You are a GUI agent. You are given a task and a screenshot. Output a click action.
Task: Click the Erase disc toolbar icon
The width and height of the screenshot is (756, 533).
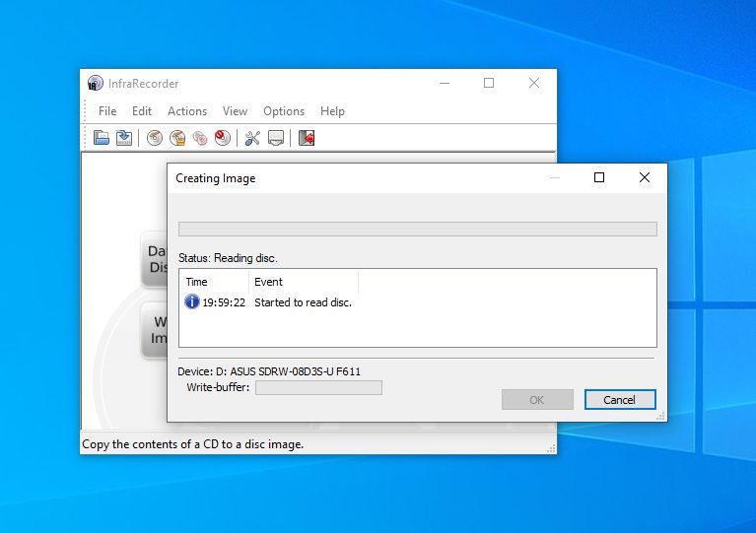[x=223, y=138]
